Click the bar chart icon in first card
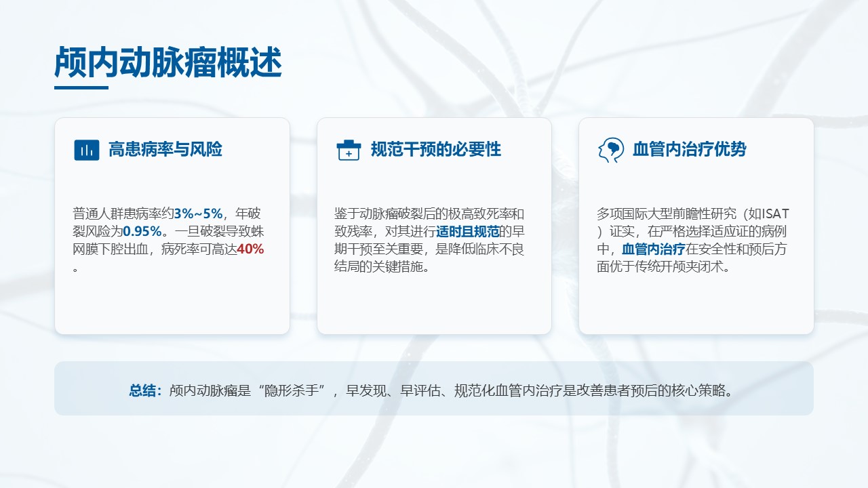This screenshot has height=488, width=868. 86,150
